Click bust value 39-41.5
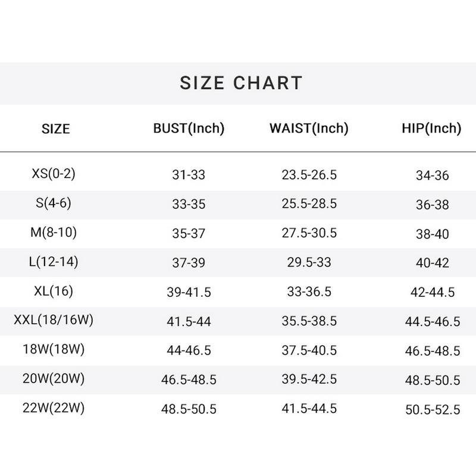The image size is (476, 476). (x=189, y=293)
